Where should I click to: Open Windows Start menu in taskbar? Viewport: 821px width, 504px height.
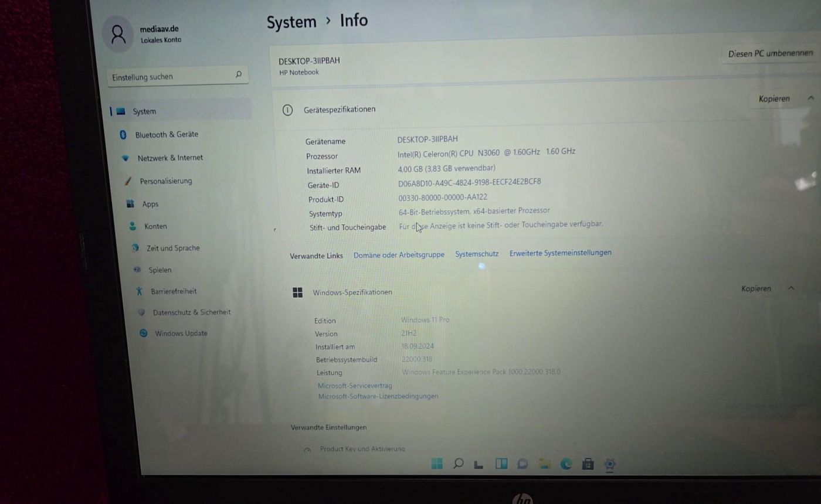(x=437, y=464)
